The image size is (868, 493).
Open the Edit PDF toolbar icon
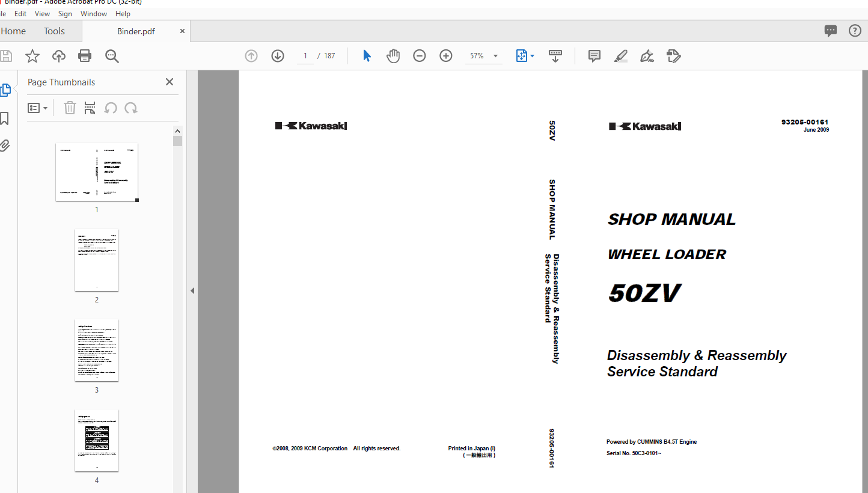(x=674, y=56)
